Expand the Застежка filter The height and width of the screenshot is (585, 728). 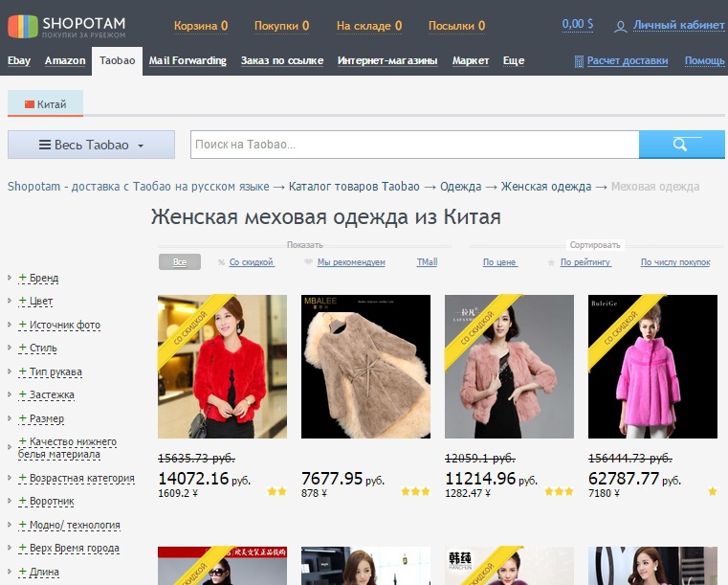[x=46, y=395]
